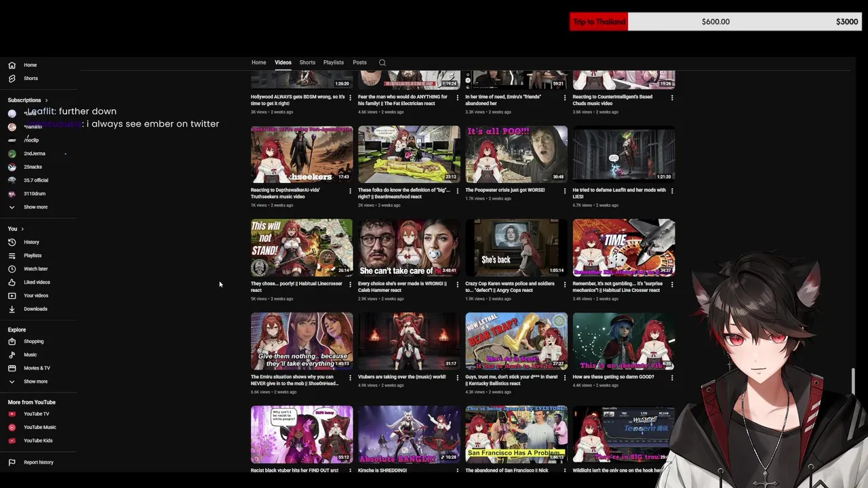
Task: Click the This will not STAND thumbnail
Action: [302, 247]
